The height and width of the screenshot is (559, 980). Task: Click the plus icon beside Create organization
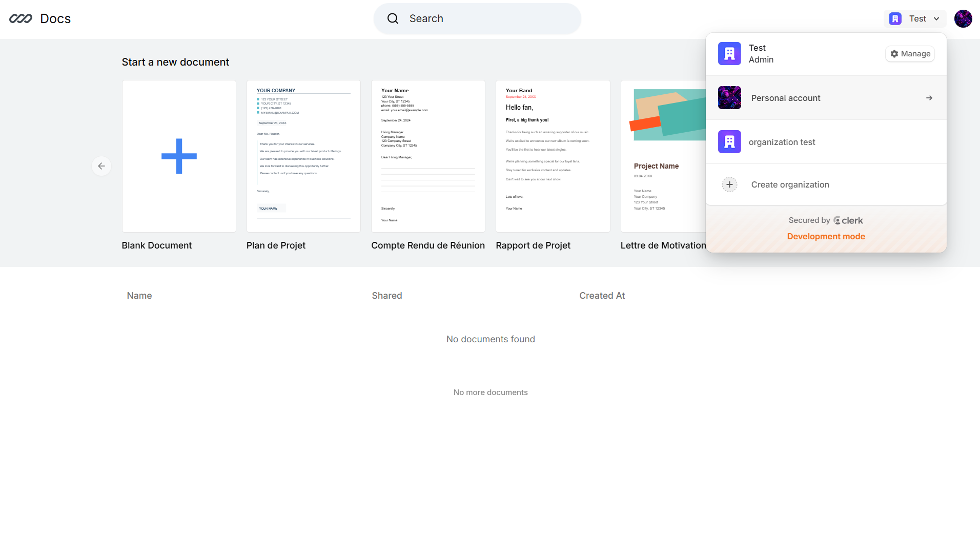click(x=729, y=184)
